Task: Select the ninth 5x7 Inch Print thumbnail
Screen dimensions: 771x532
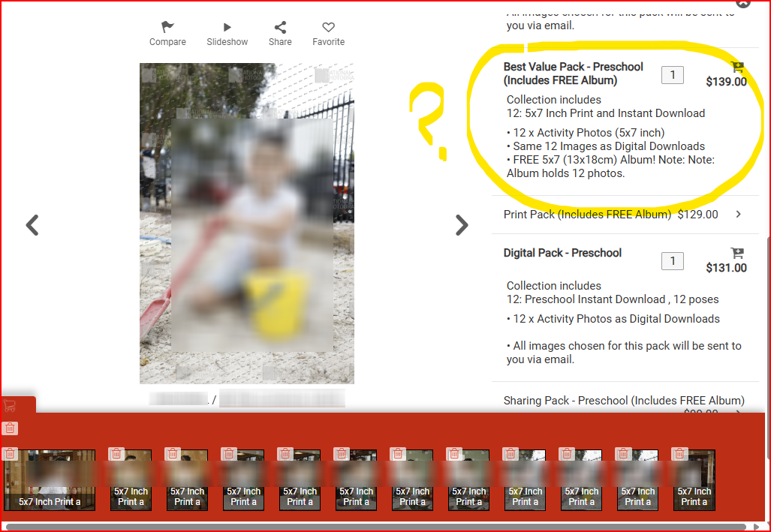Action: 526,480
